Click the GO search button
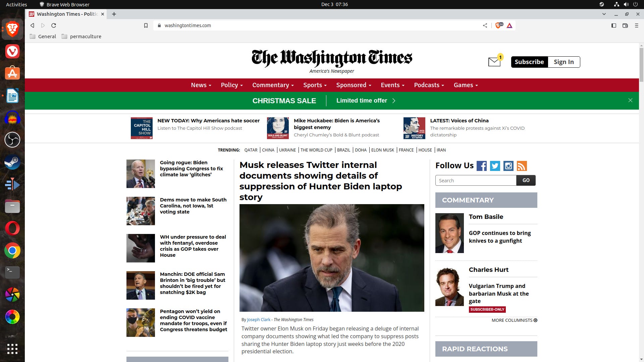 pyautogui.click(x=526, y=180)
